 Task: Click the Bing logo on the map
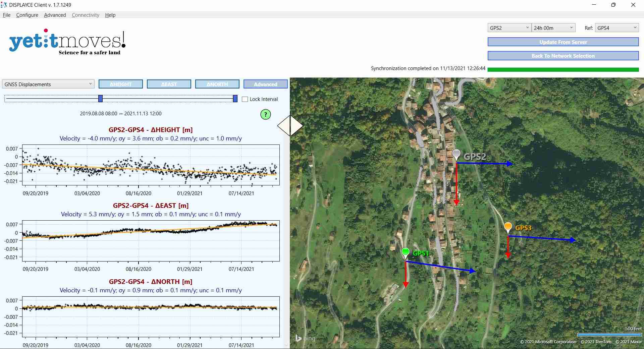click(305, 338)
